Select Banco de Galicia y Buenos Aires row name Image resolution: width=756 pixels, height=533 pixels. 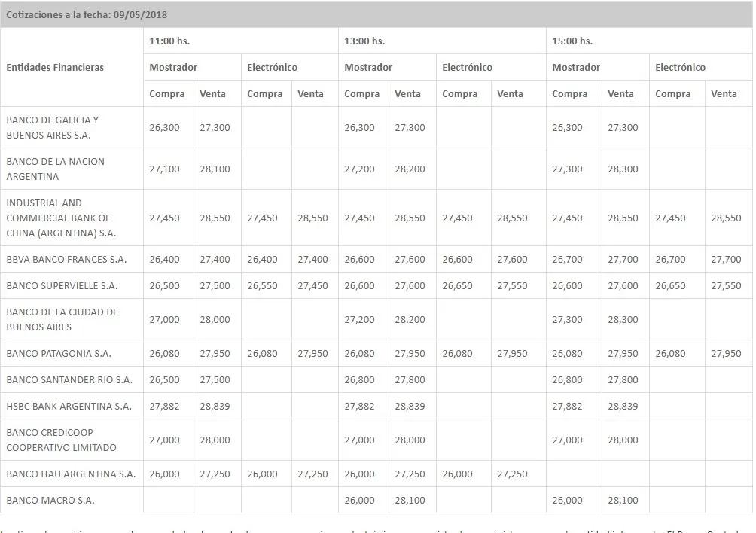[x=52, y=128]
